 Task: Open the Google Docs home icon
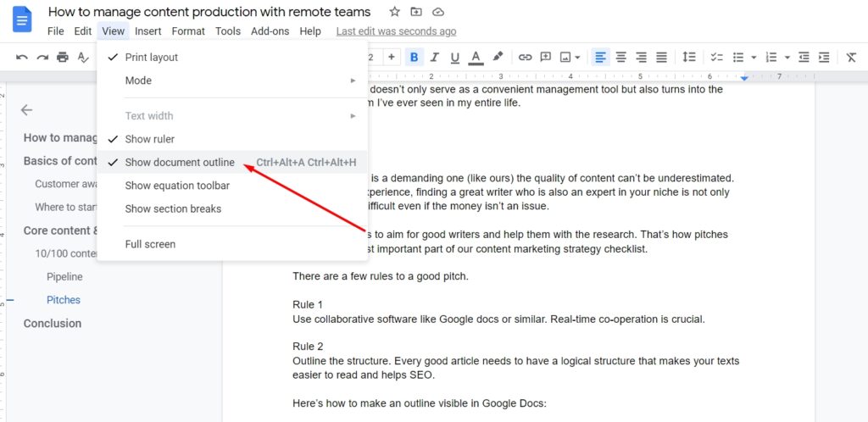(x=22, y=19)
